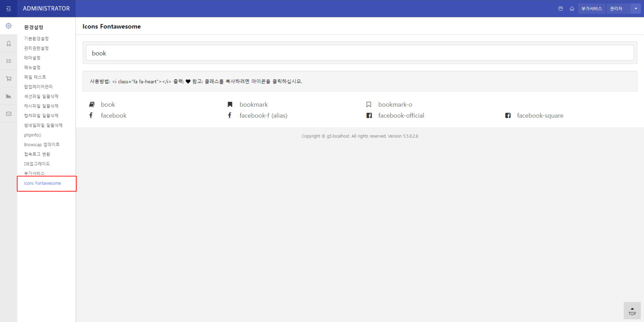Open 기본환경설정 menu item
The image size is (644, 322).
click(x=36, y=39)
